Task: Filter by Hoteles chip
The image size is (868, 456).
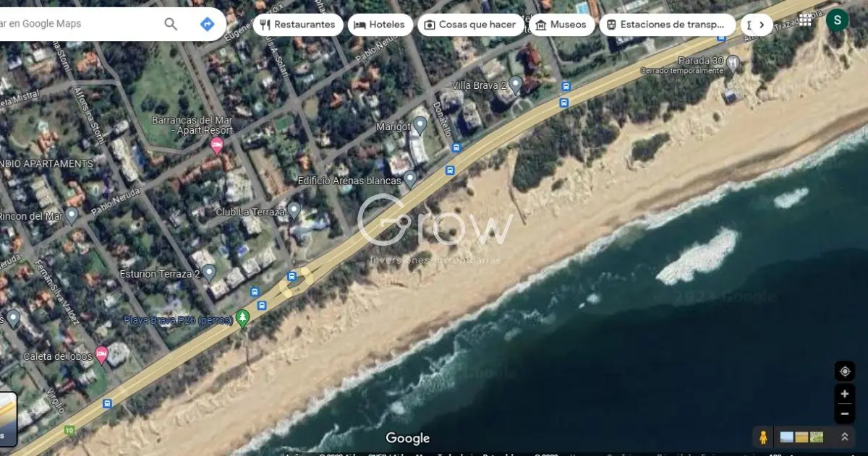Action: click(380, 25)
